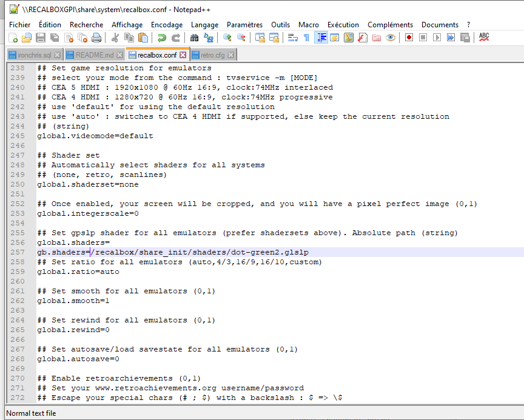Switch to the retro.cfg tab
Screen dimensions: 524x420
click(x=209, y=55)
